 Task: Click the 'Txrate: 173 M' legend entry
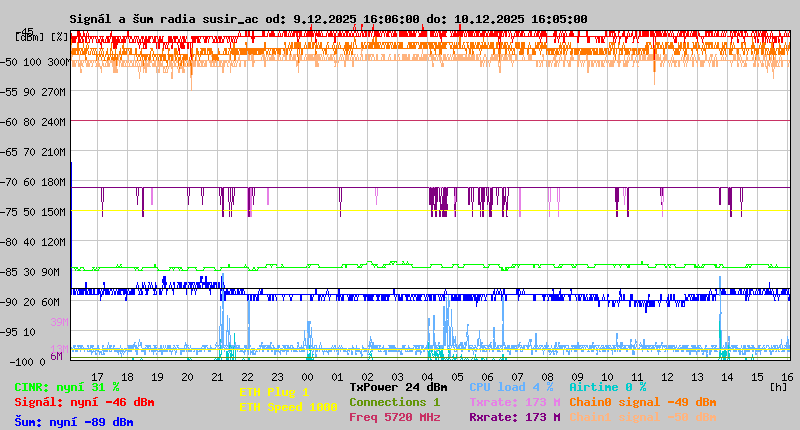coord(515,402)
